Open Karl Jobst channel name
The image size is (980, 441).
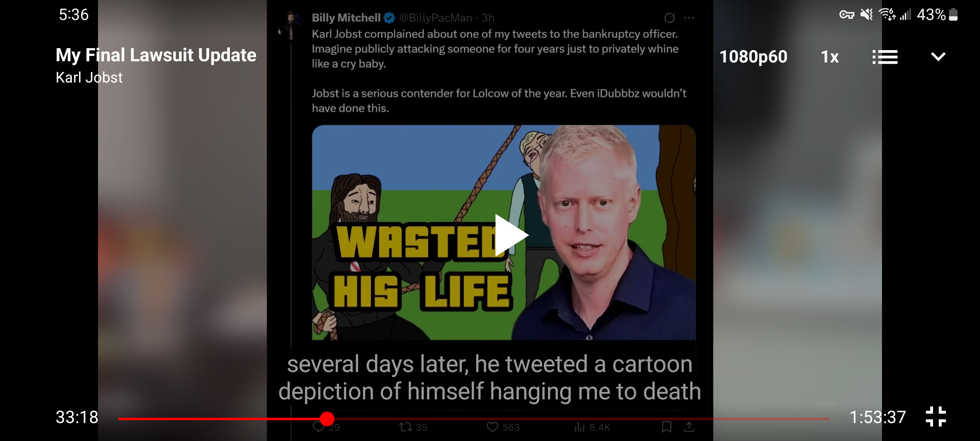coord(89,78)
